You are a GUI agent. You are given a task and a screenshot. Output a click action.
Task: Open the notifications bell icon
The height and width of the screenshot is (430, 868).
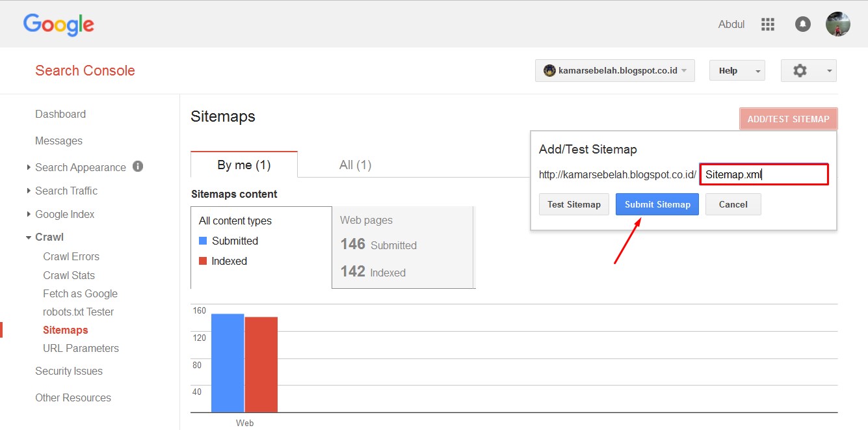803,24
